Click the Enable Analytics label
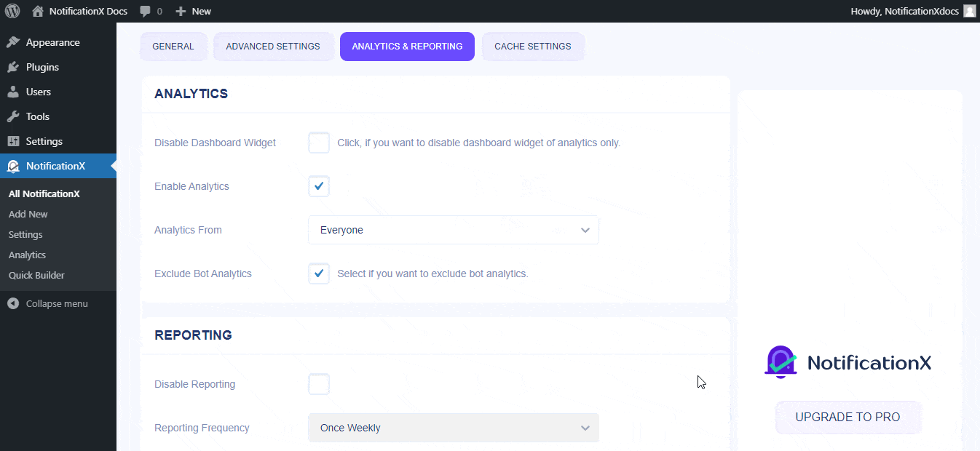This screenshot has height=451, width=980. 192,186
